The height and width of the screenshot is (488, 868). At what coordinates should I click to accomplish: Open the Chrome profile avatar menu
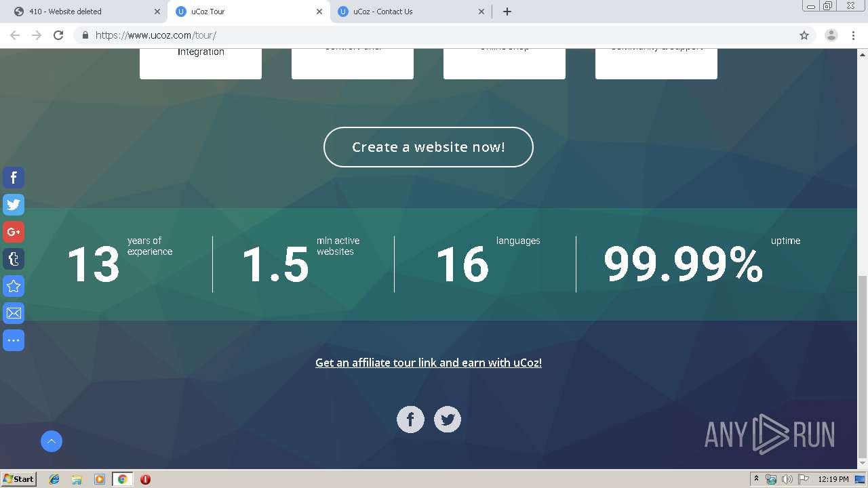coord(831,35)
